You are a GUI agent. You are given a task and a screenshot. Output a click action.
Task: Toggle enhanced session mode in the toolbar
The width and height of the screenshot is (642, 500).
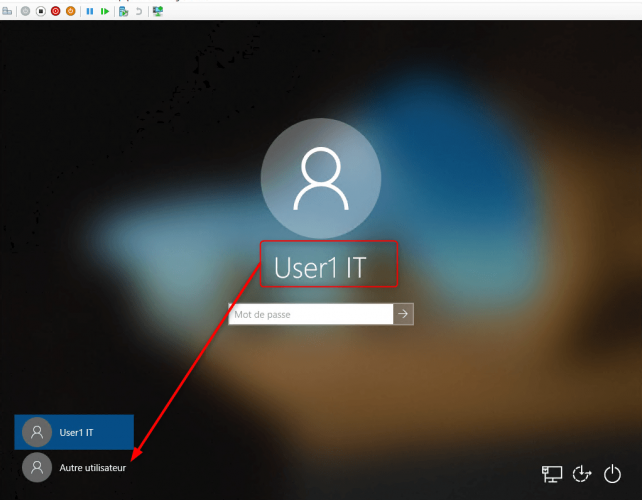tap(158, 11)
